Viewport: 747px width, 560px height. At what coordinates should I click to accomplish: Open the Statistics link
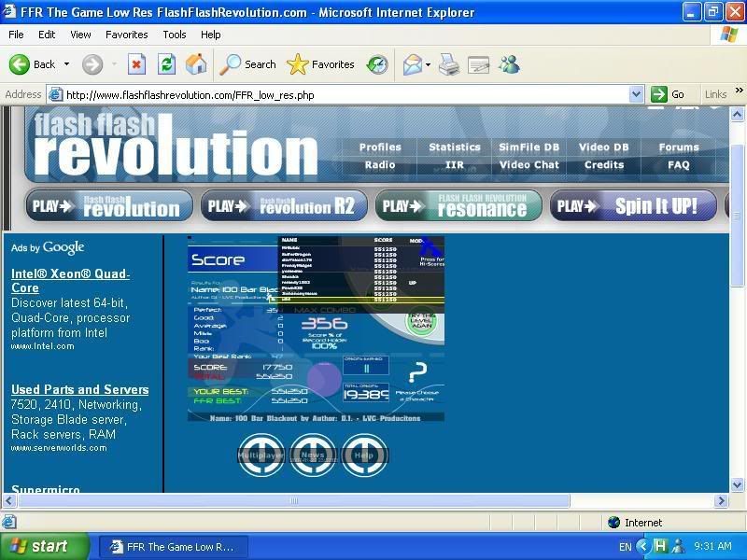click(455, 147)
